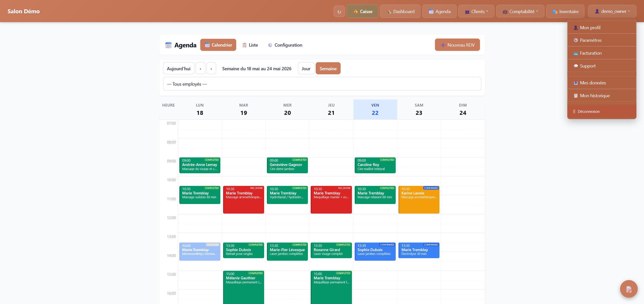Click the Facturation card icon
The width and height of the screenshot is (644, 304).
coord(576,53)
